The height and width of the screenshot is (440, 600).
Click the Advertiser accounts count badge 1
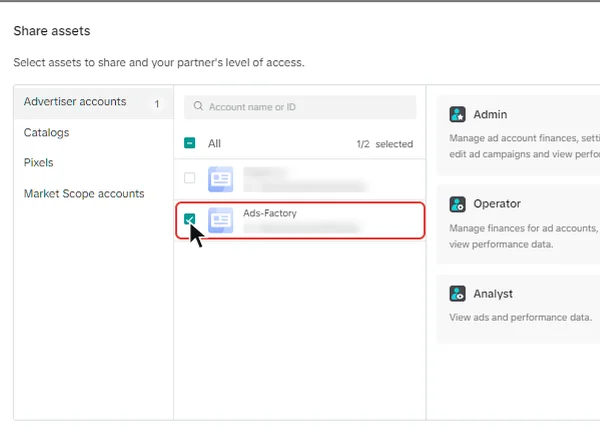157,104
